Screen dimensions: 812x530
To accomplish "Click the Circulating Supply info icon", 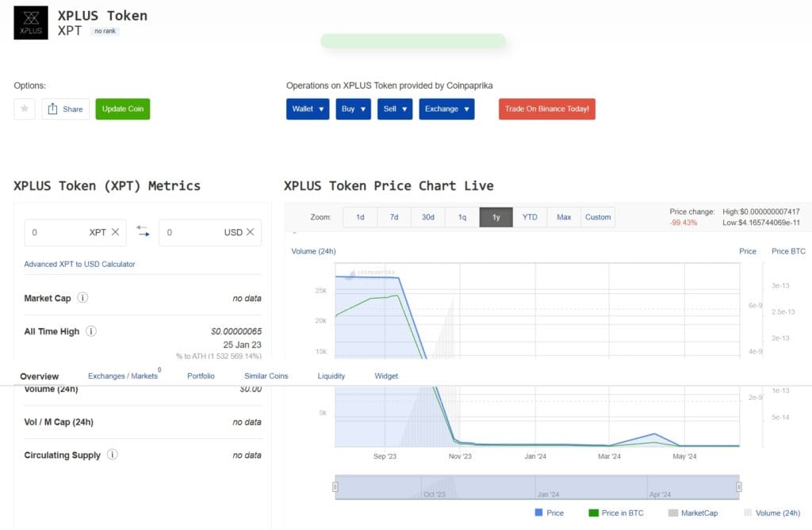I will tap(113, 455).
